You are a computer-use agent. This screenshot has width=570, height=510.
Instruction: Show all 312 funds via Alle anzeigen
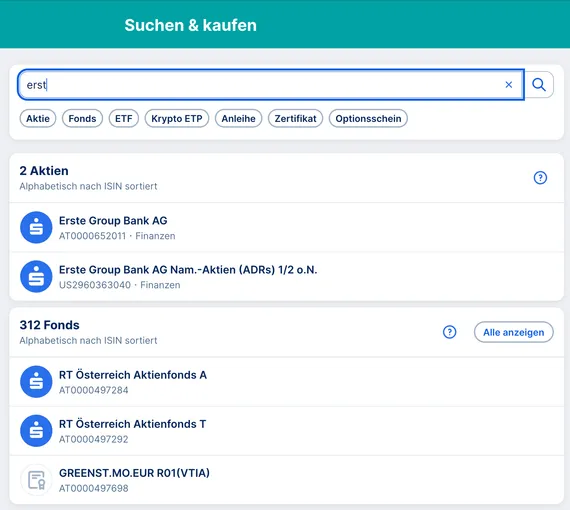click(514, 332)
